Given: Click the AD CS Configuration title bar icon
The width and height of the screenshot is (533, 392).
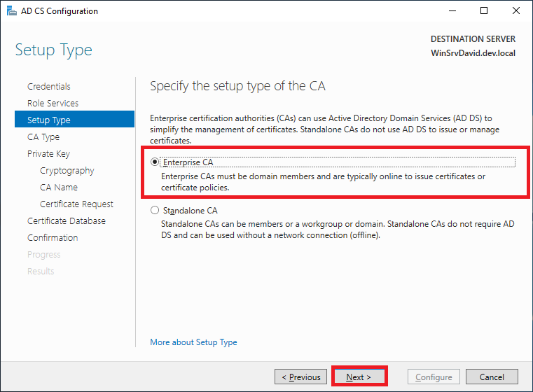Looking at the screenshot, I should tap(10, 11).
